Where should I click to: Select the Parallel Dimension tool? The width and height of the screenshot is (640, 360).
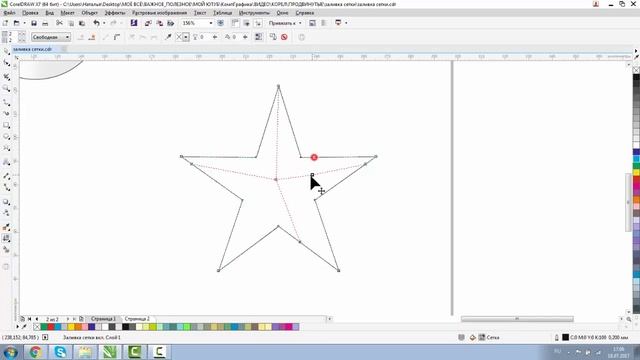(x=6, y=176)
